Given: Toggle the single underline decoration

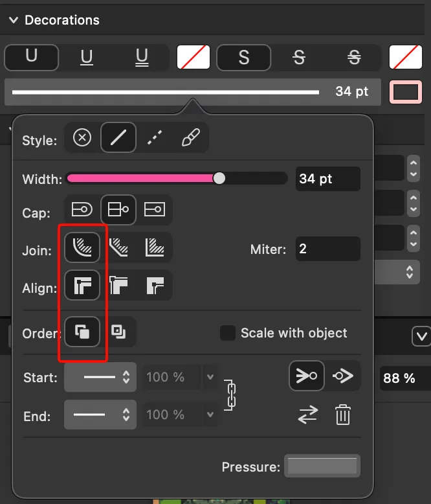Looking at the screenshot, I should click(87, 58).
